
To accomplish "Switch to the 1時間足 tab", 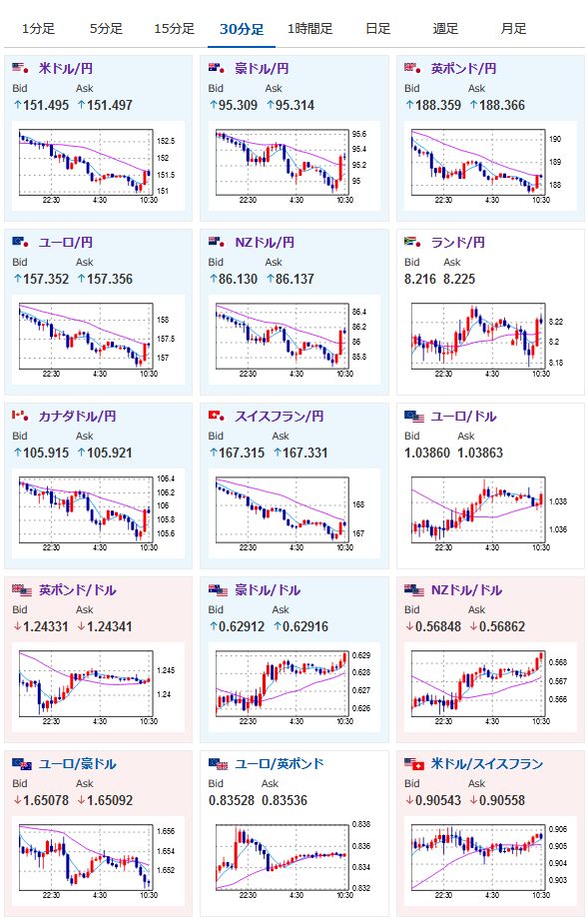I will click(309, 28).
